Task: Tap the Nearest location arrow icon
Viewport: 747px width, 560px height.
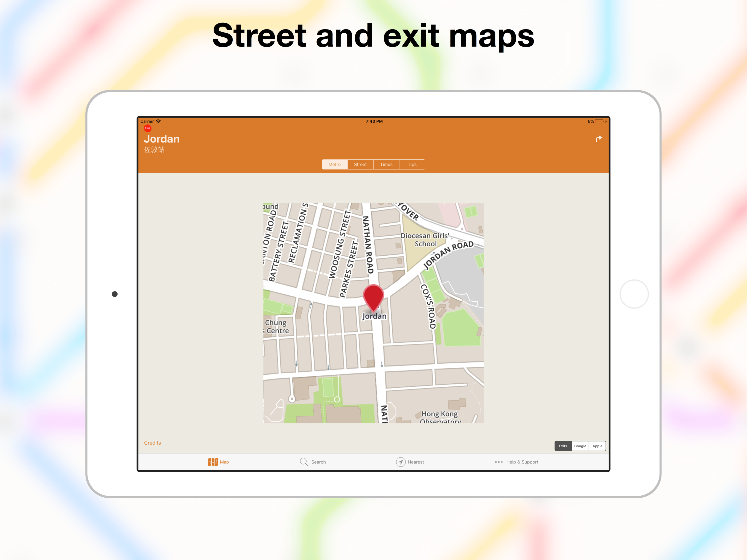Action: pos(401,462)
